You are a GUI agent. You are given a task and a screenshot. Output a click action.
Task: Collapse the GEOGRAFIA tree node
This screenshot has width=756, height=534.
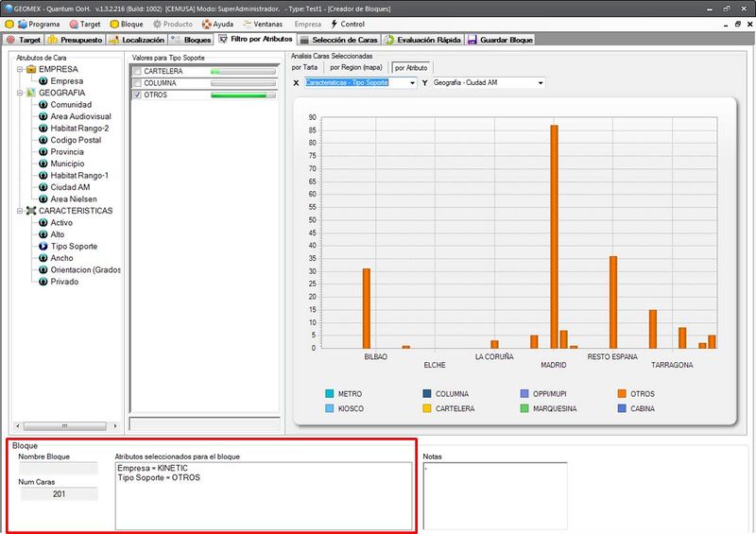point(20,94)
